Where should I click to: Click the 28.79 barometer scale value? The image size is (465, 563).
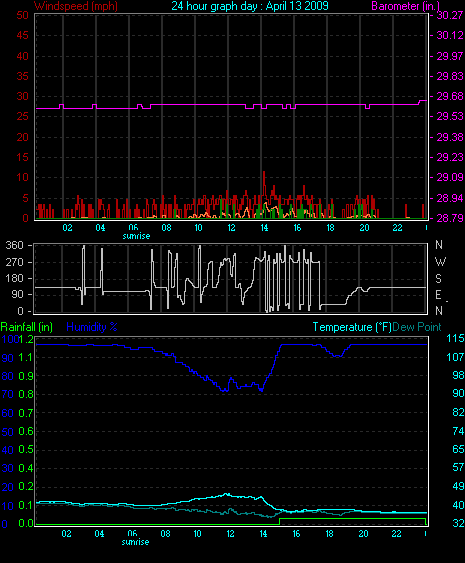[450, 218]
